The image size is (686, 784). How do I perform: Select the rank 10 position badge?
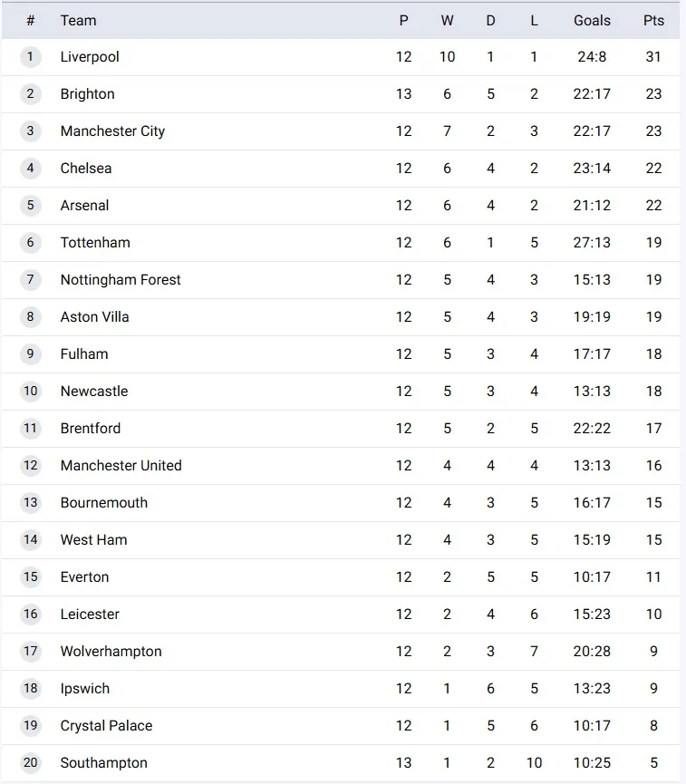(31, 392)
